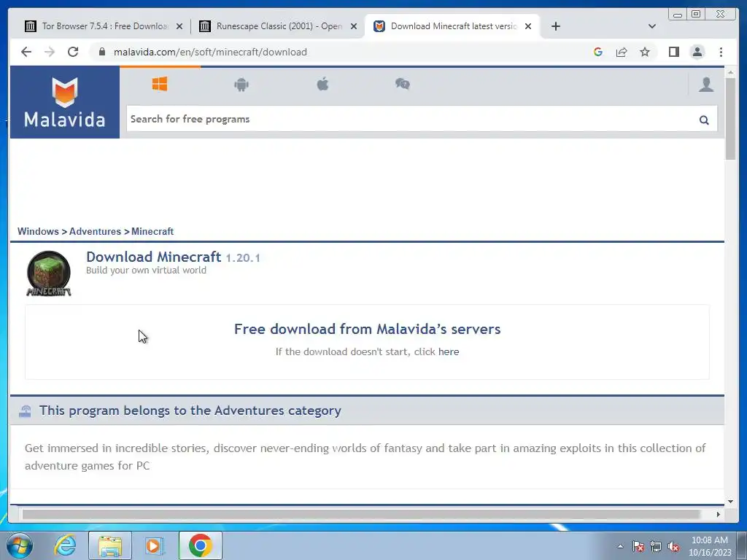Launch Internet Explorer from taskbar
The image size is (747, 560).
tap(65, 545)
